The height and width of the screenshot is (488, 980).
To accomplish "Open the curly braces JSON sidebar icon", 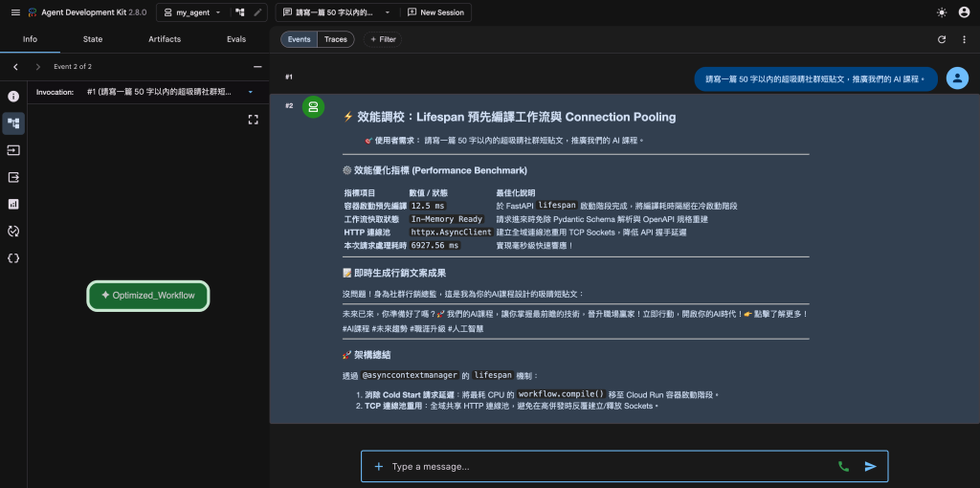I will (13, 258).
